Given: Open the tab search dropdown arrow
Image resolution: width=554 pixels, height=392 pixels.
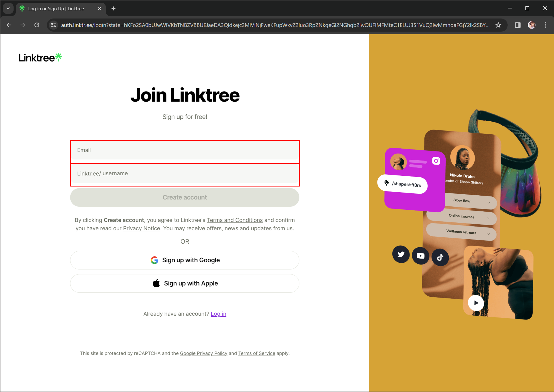Looking at the screenshot, I should point(8,8).
